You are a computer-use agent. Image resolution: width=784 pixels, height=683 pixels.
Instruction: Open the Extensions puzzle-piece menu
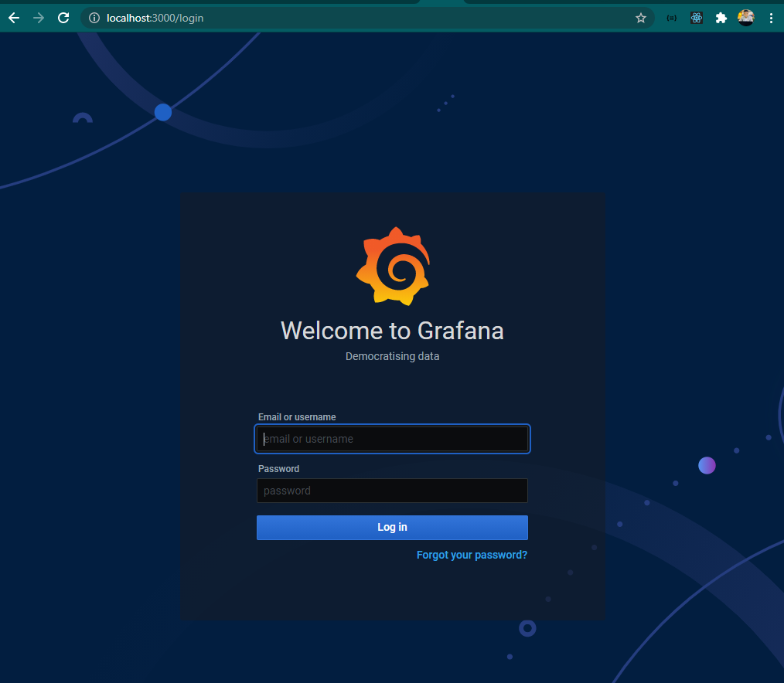721,18
